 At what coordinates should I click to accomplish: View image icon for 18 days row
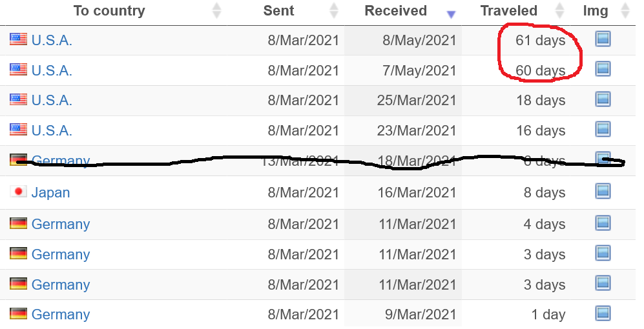point(603,99)
